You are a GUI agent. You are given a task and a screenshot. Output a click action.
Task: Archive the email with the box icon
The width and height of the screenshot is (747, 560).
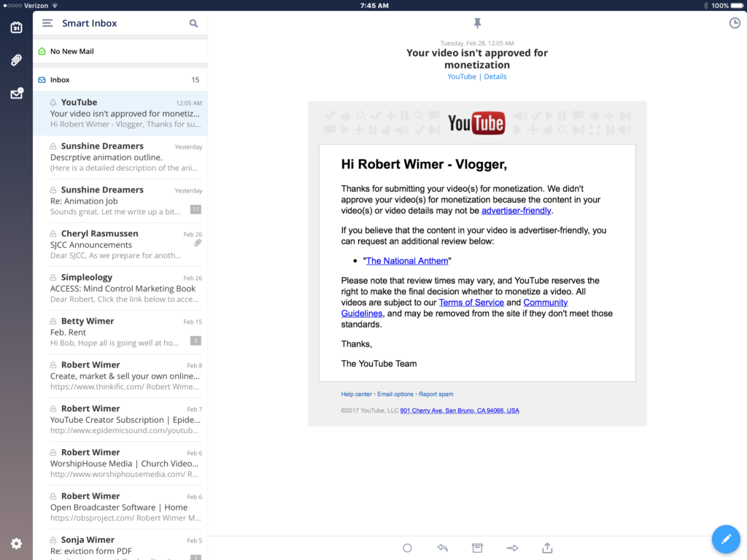point(477,548)
